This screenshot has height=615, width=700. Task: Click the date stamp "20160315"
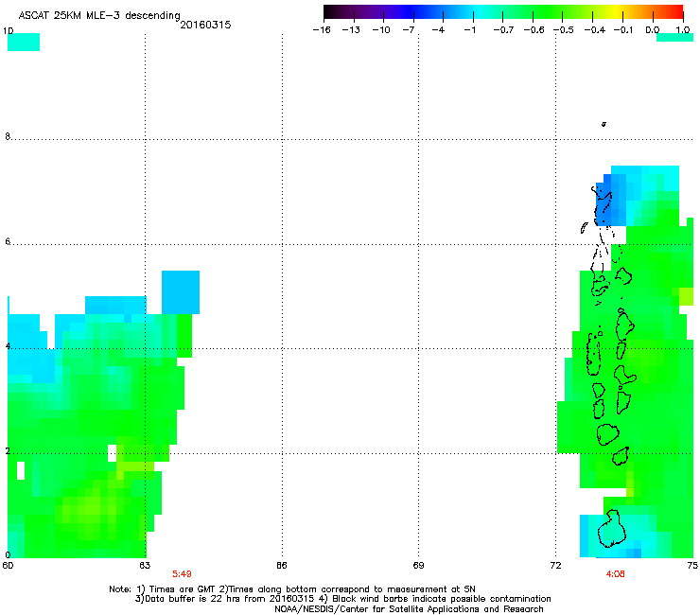[205, 25]
